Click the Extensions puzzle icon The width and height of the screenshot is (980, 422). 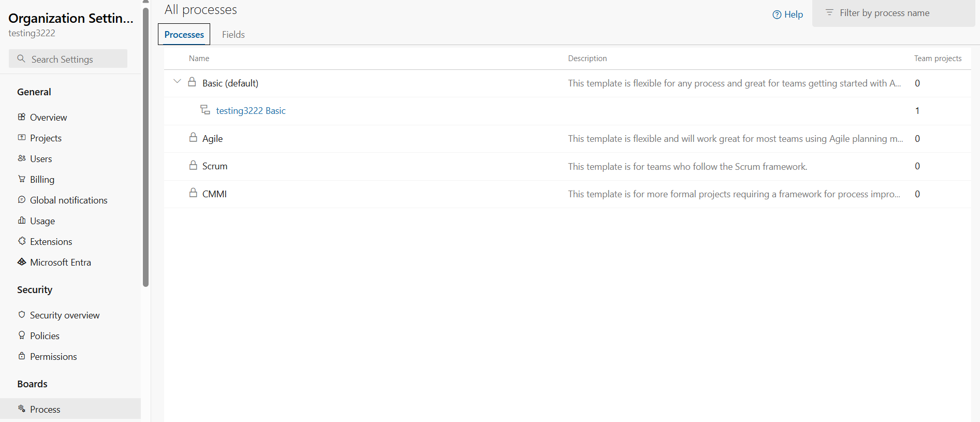click(22, 241)
